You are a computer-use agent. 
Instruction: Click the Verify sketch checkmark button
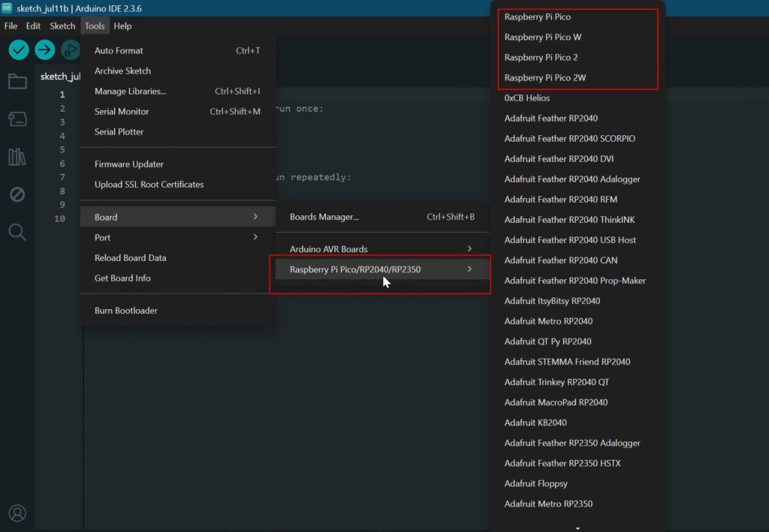coord(19,50)
